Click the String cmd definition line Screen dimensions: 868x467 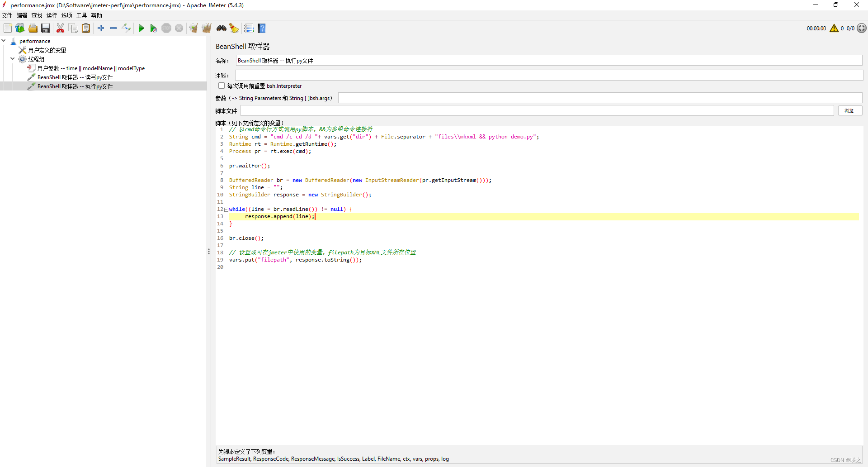click(x=384, y=137)
